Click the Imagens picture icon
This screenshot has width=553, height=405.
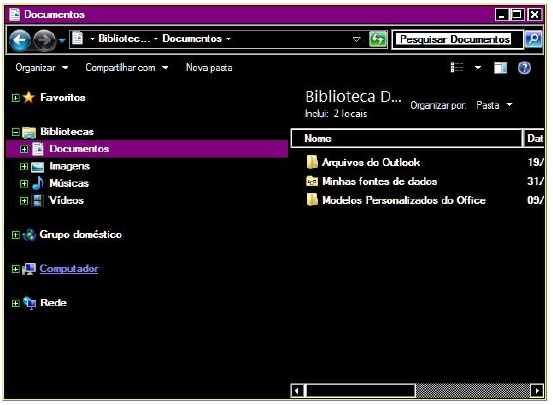click(37, 167)
